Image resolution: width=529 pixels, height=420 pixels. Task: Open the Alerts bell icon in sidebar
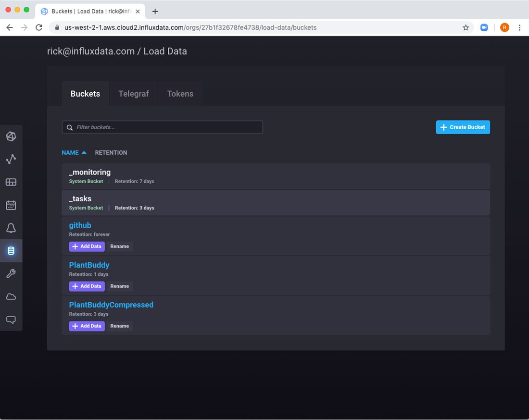11,228
